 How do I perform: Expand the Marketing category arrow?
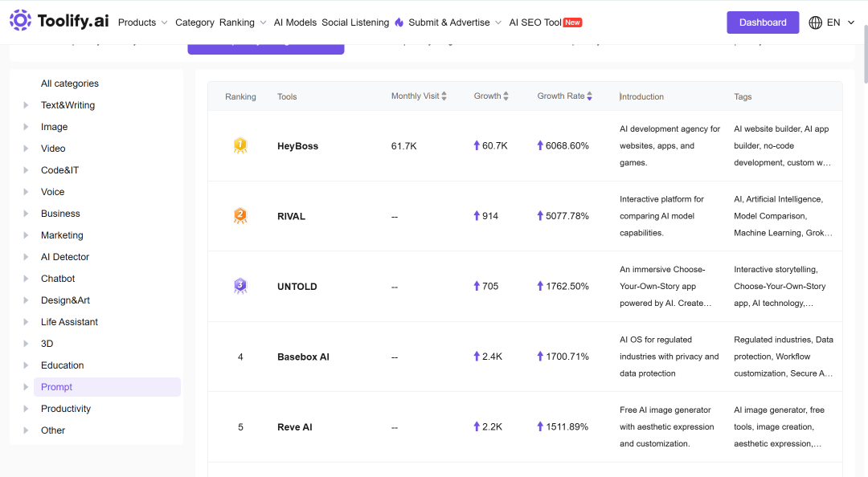click(26, 235)
